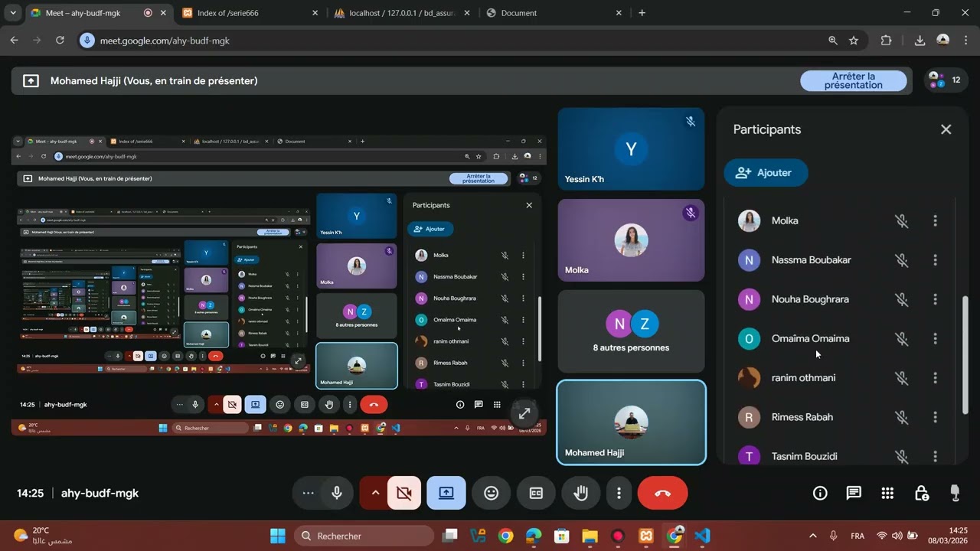Show hidden system tray icons
Screen dimensions: 980x551
pos(812,536)
